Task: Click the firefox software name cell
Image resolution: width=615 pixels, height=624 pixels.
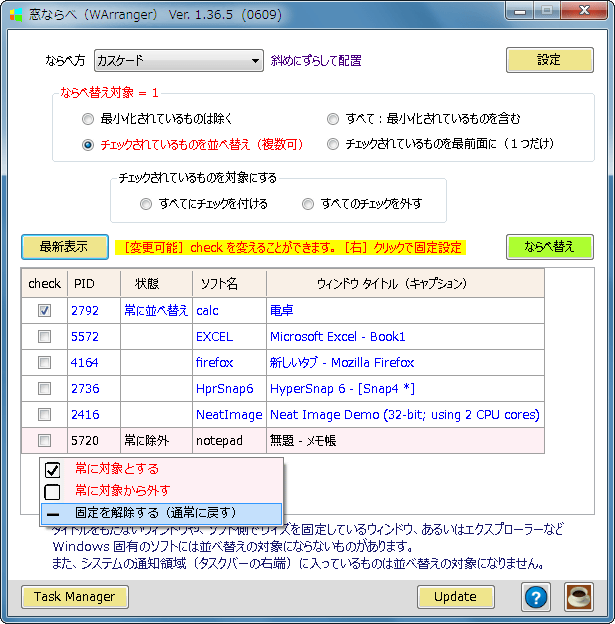Action: point(229,363)
